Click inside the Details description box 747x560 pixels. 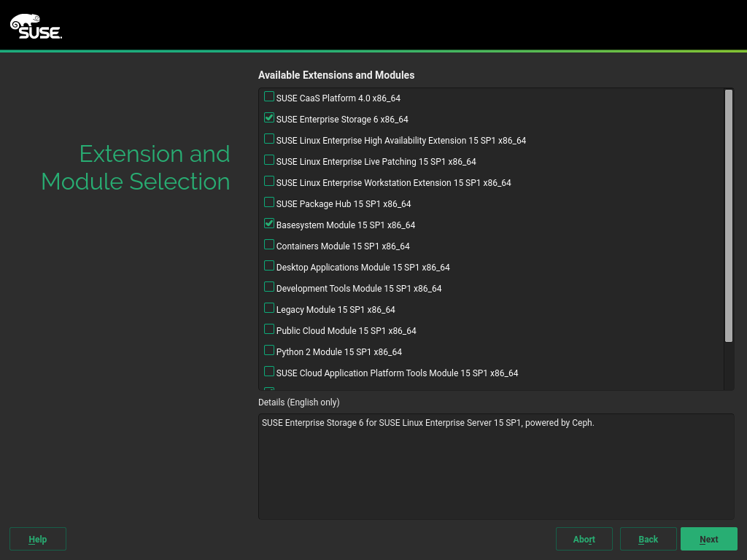pos(496,467)
